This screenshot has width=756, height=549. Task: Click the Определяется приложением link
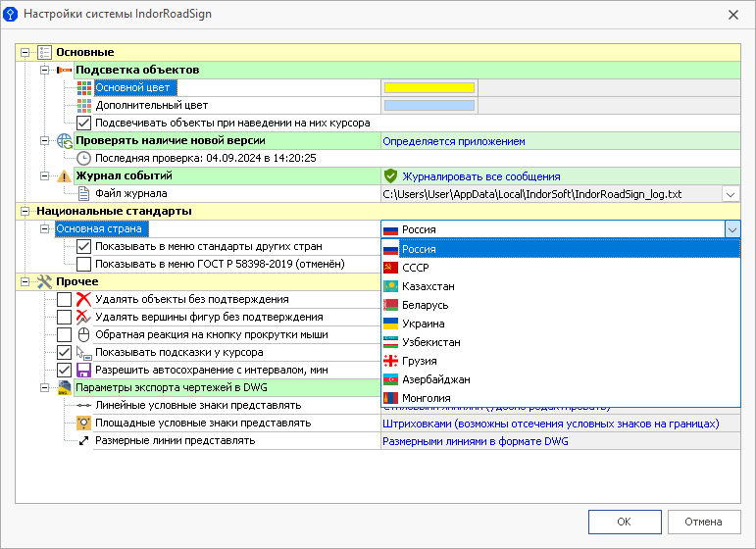454,141
